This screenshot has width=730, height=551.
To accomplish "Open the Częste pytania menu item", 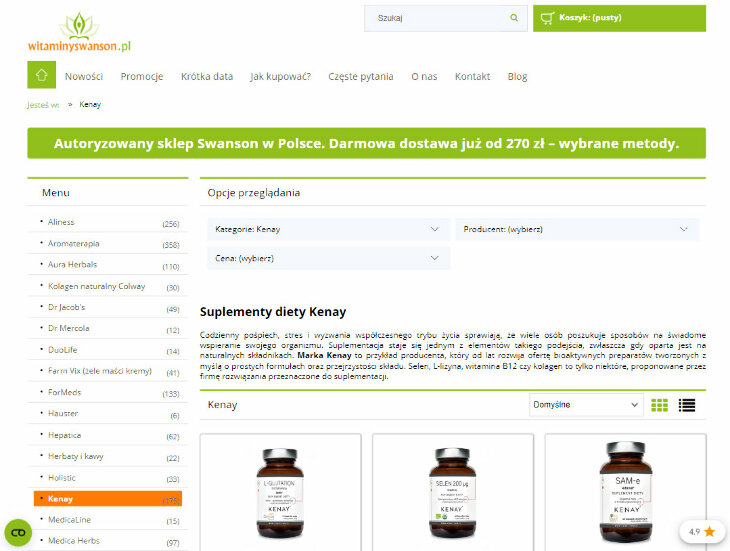I will 361,76.
